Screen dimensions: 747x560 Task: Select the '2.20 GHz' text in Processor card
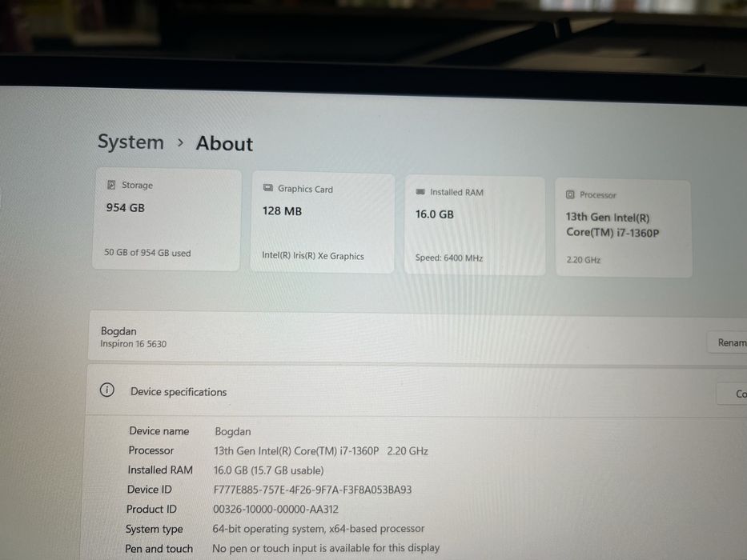pos(584,260)
